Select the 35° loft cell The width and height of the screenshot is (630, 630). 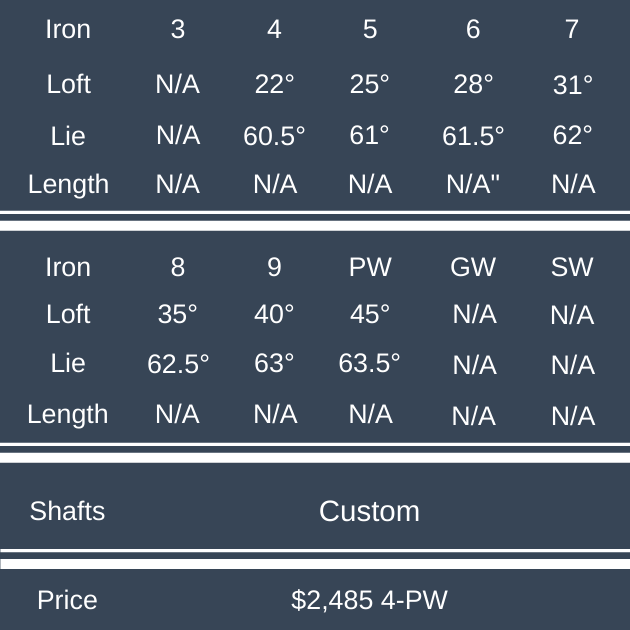click(178, 315)
